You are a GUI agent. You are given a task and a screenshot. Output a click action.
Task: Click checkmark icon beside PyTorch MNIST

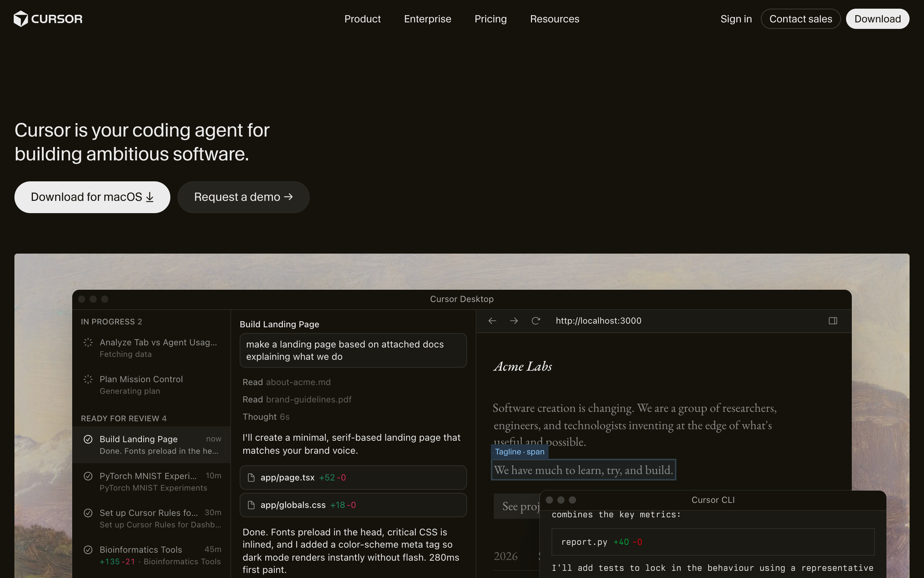click(88, 476)
